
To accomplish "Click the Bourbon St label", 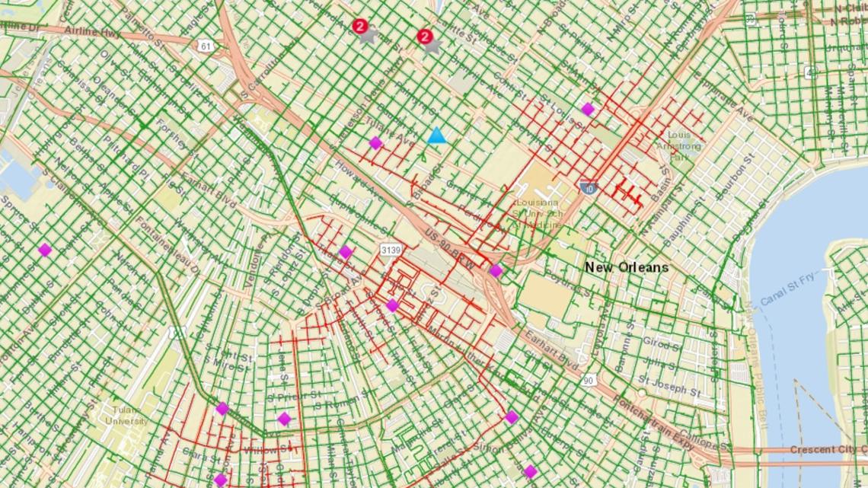I will [736, 177].
